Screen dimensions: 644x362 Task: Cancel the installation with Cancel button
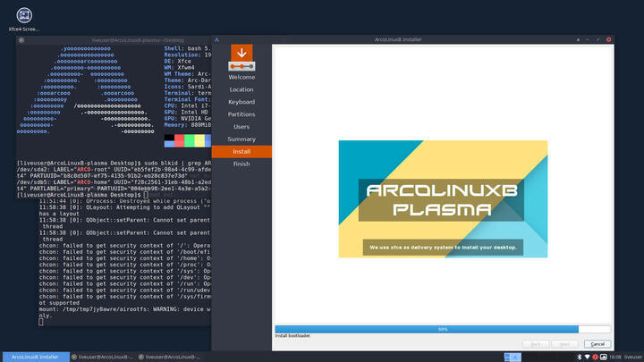pos(597,344)
